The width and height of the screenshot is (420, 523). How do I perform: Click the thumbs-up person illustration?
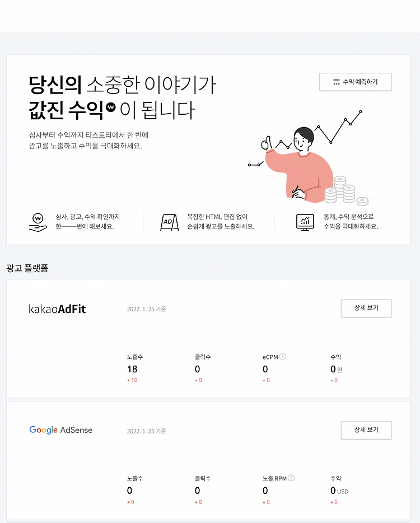293,164
